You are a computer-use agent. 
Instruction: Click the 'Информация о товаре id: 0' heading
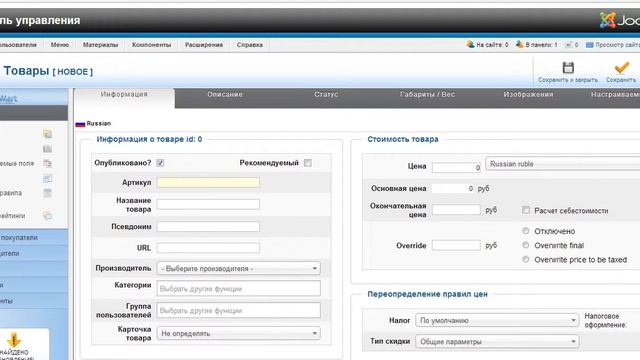[x=149, y=139]
